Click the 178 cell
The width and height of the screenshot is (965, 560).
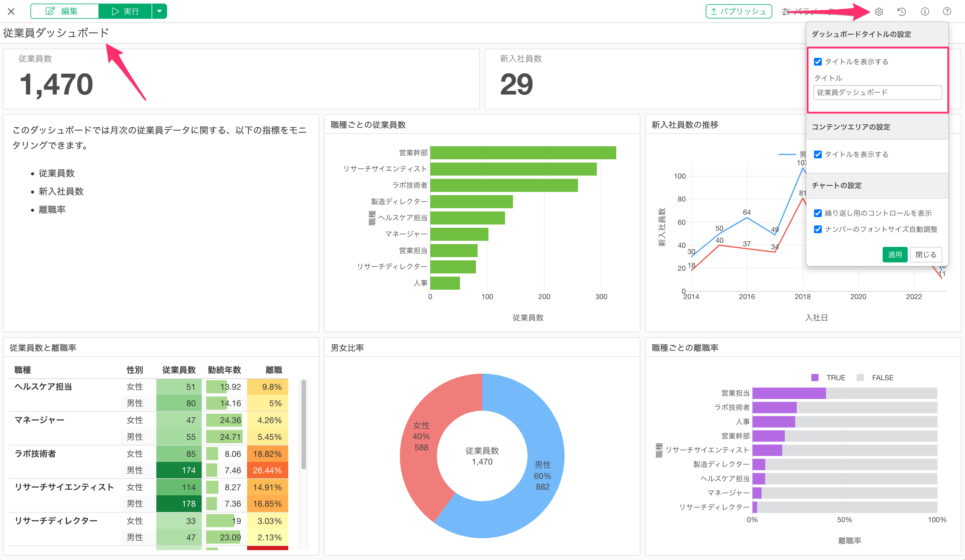point(179,503)
